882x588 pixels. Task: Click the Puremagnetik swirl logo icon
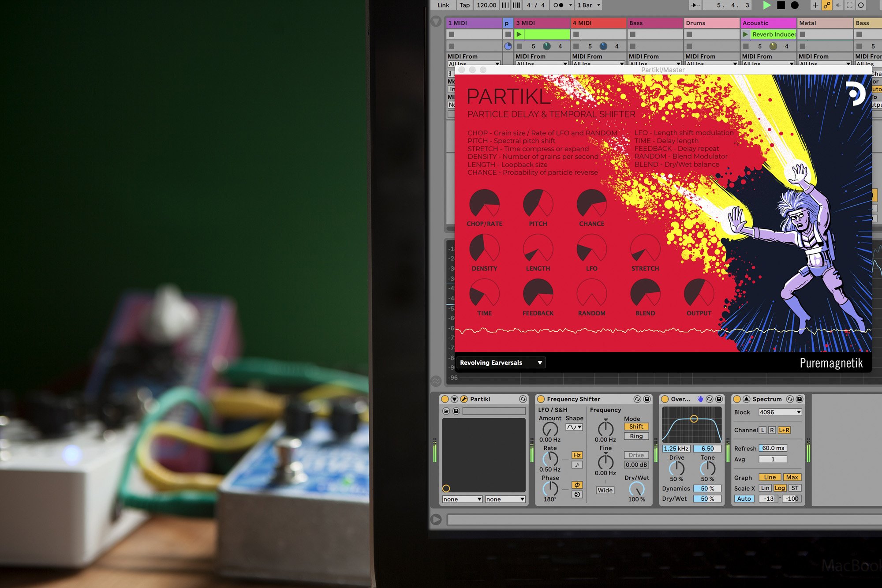click(x=856, y=93)
